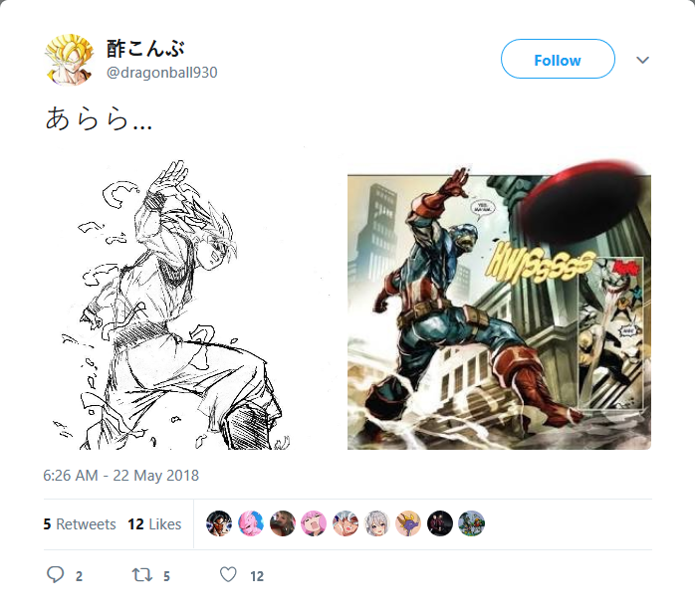The image size is (695, 616).
Task: Click the retweet arrows icon
Action: (142, 575)
